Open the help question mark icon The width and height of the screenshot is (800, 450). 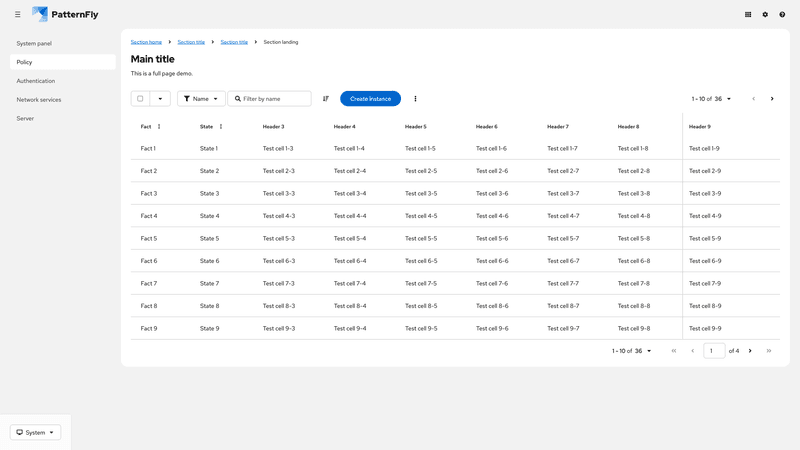pos(782,14)
